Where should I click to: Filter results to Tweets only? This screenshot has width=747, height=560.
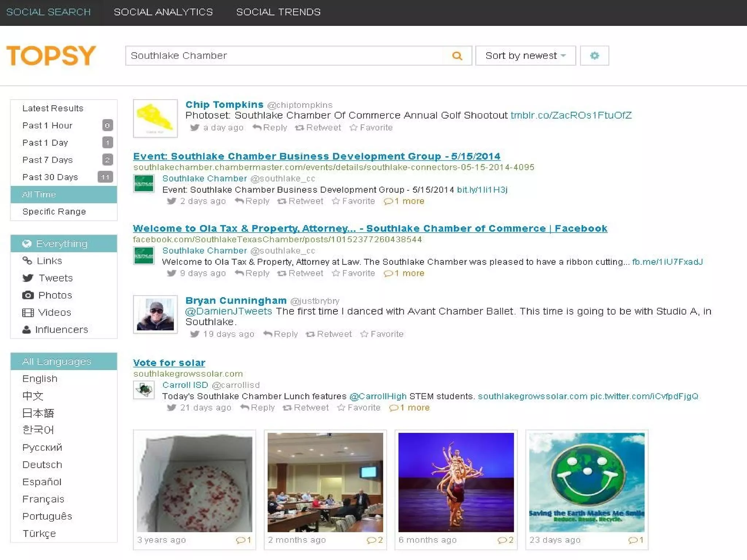[55, 278]
